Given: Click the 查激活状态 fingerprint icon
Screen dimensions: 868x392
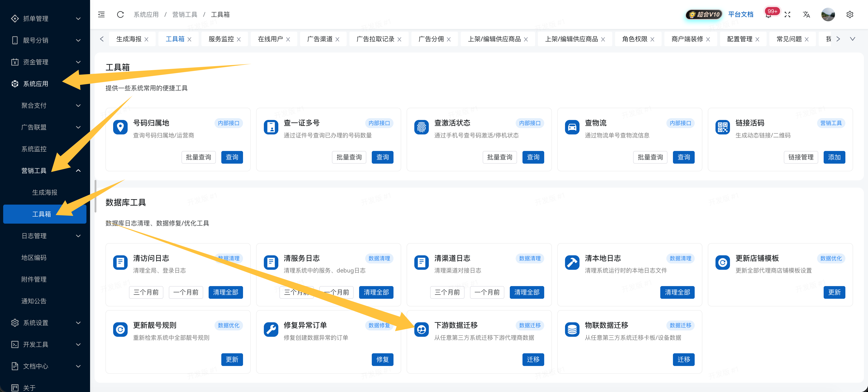Looking at the screenshot, I should 421,127.
